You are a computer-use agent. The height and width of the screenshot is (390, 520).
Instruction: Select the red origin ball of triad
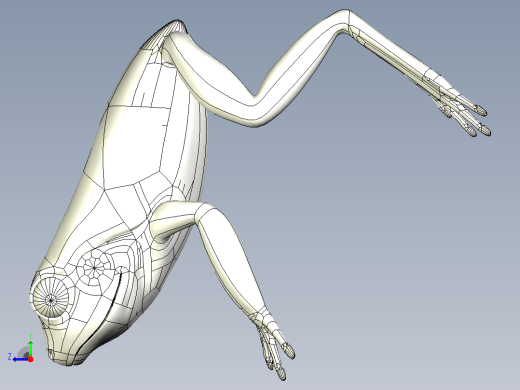[x=31, y=359]
